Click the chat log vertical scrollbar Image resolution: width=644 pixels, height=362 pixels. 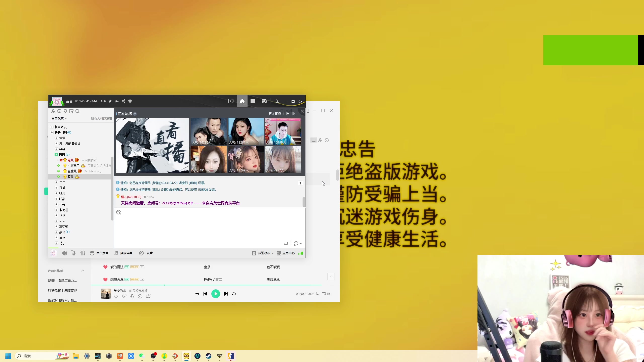tap(304, 202)
